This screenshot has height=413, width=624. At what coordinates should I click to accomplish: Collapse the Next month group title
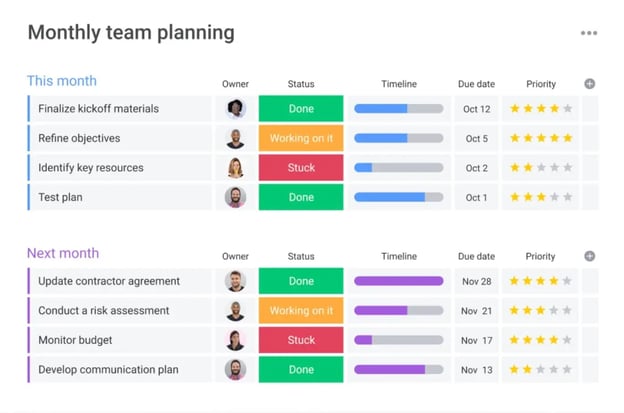pyautogui.click(x=63, y=253)
